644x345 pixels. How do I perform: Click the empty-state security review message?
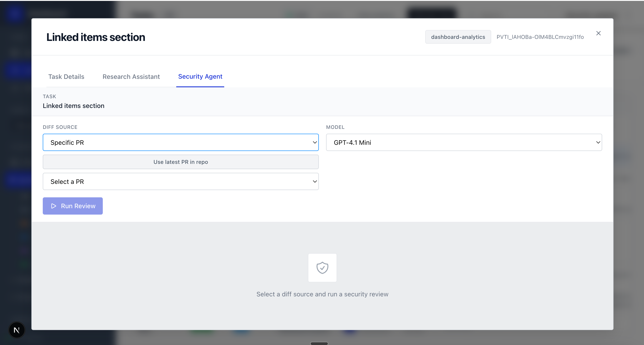point(322,294)
